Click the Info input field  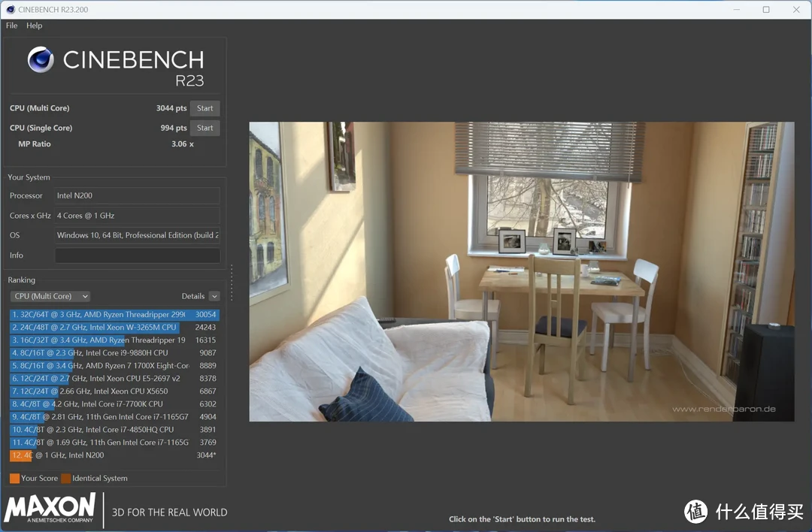coord(138,255)
